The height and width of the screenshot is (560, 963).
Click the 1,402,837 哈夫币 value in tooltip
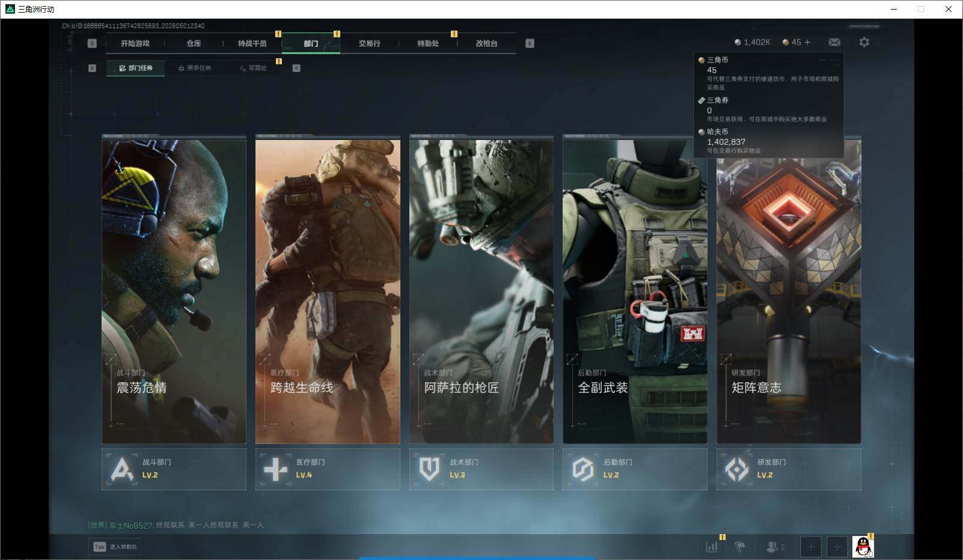(726, 142)
